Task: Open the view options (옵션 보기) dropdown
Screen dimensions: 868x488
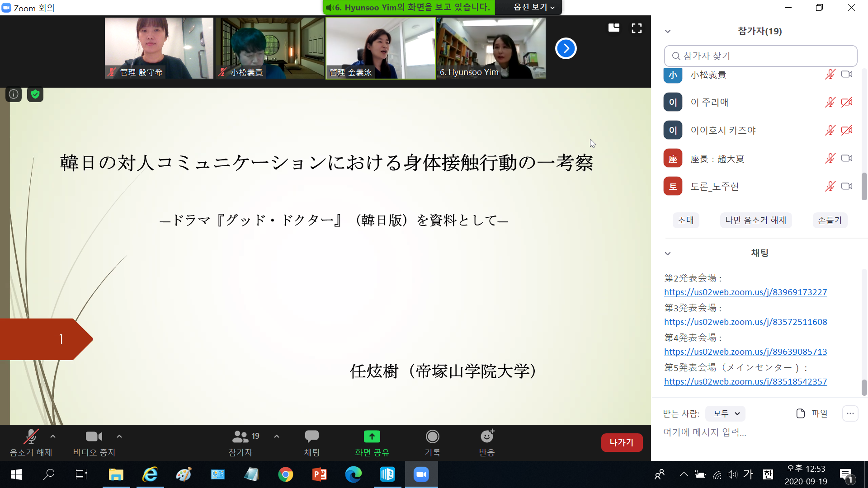Action: pyautogui.click(x=533, y=7)
